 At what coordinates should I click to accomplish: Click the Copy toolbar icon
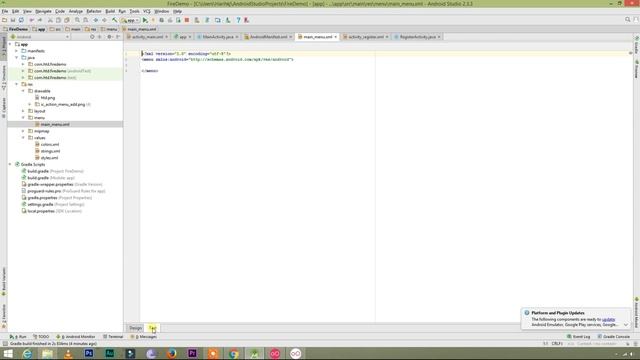point(58,20)
